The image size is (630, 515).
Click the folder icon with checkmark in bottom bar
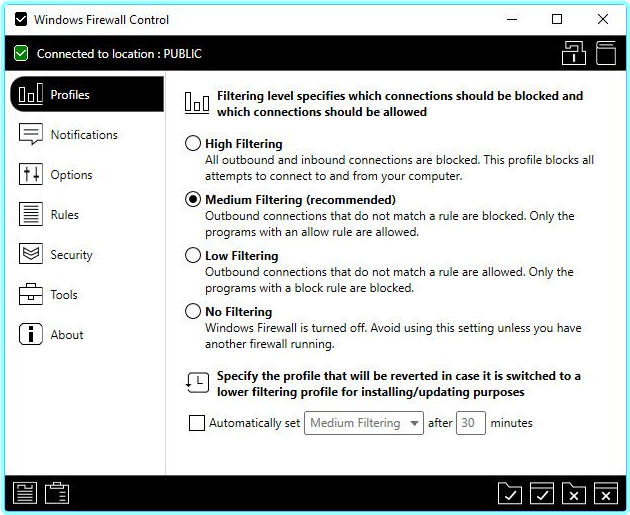(510, 492)
